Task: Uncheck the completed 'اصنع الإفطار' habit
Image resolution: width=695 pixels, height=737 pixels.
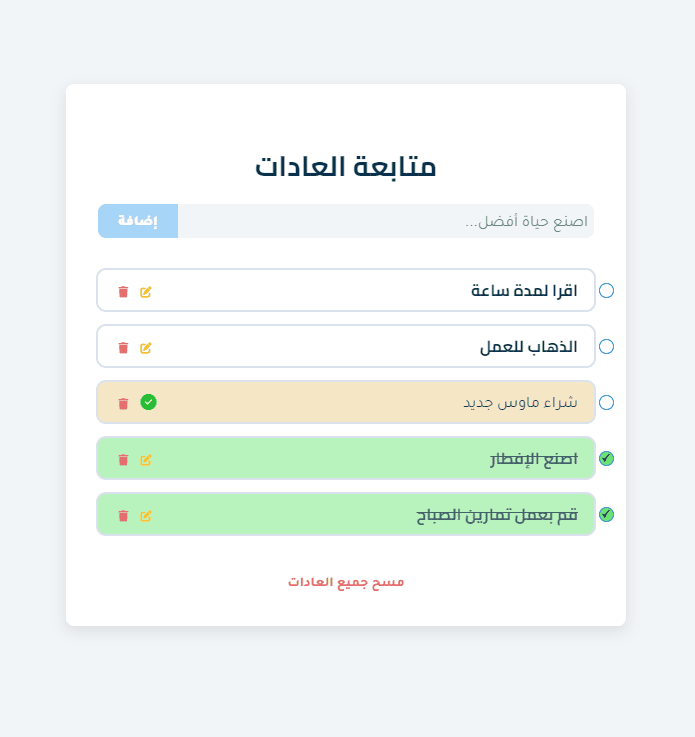Action: [606, 458]
